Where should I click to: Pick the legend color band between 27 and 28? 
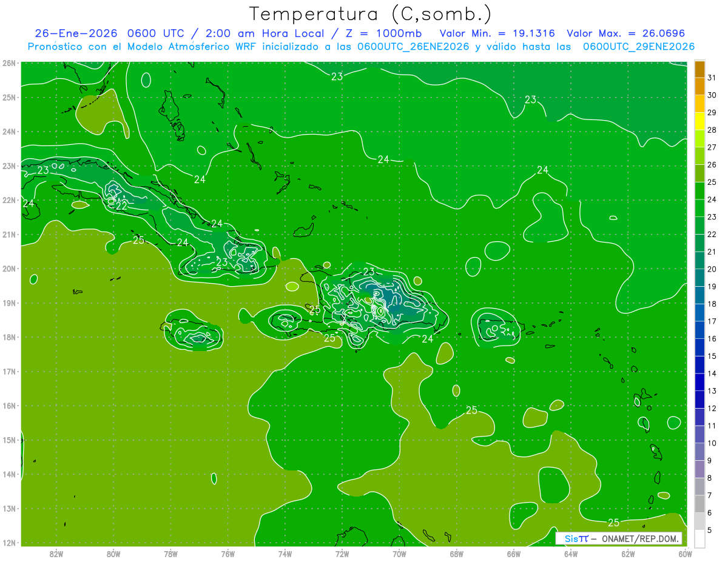click(x=699, y=139)
